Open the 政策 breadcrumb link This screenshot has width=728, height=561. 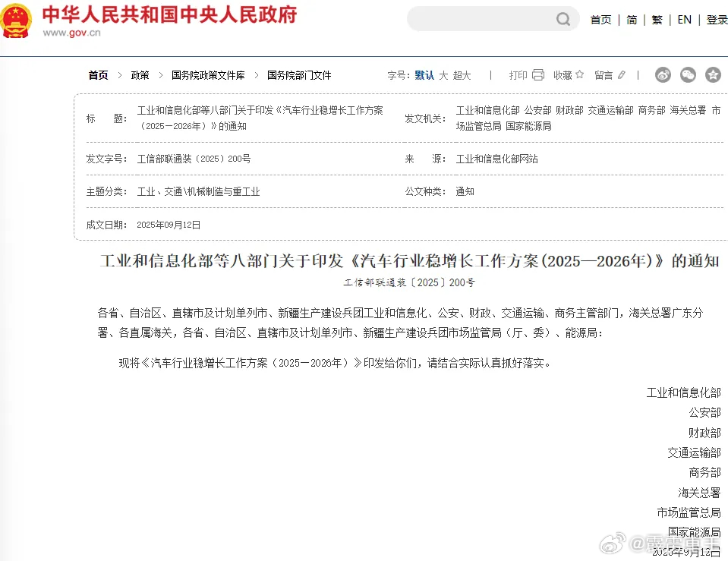coord(140,75)
